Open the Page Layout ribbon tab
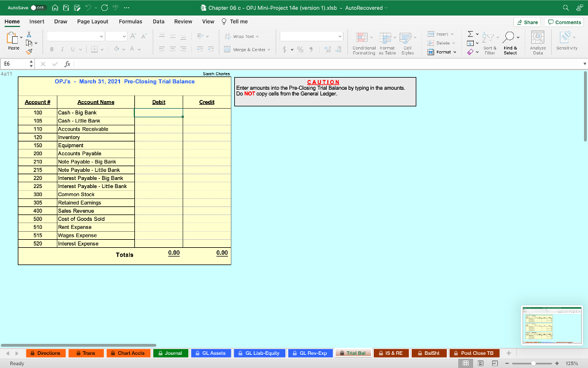The height and width of the screenshot is (368, 588). click(x=92, y=22)
